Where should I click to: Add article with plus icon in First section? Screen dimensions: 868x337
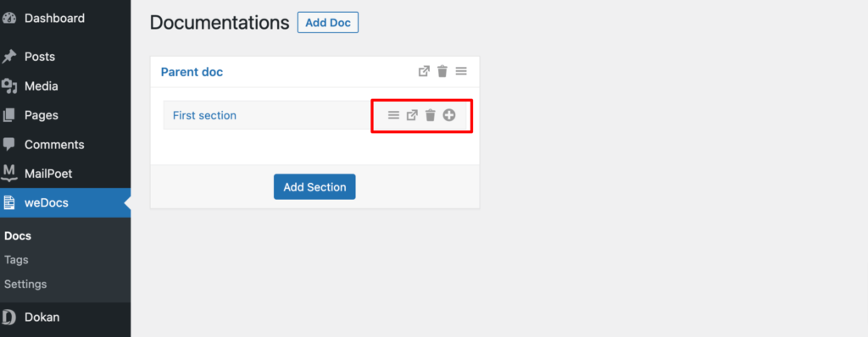(x=449, y=115)
